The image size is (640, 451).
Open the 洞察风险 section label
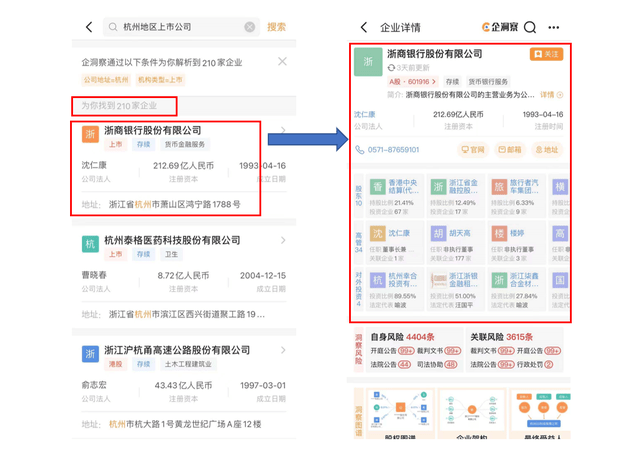358,349
